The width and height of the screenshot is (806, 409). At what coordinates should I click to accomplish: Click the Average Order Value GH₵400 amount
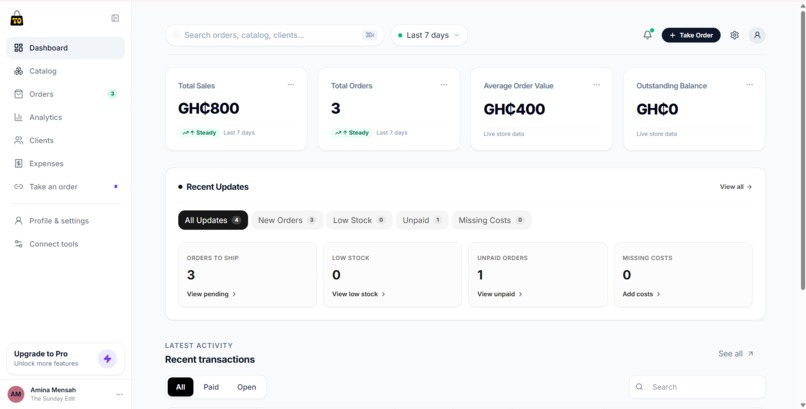tap(514, 109)
